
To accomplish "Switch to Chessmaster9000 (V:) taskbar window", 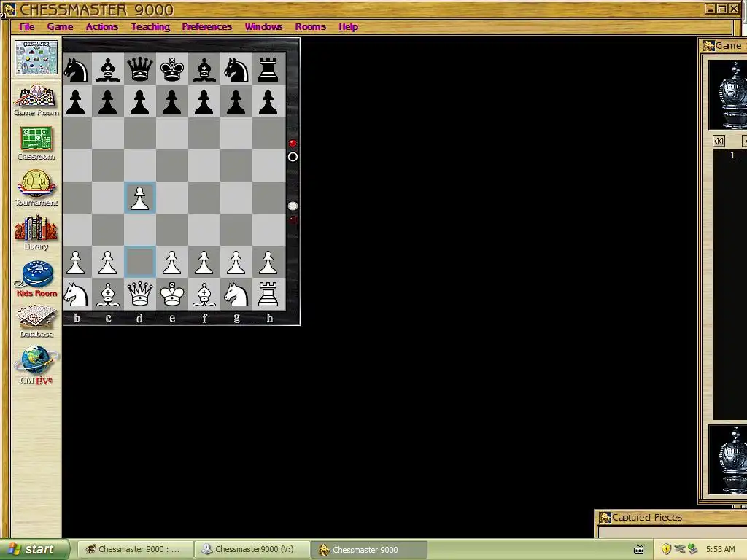I will pyautogui.click(x=251, y=550).
